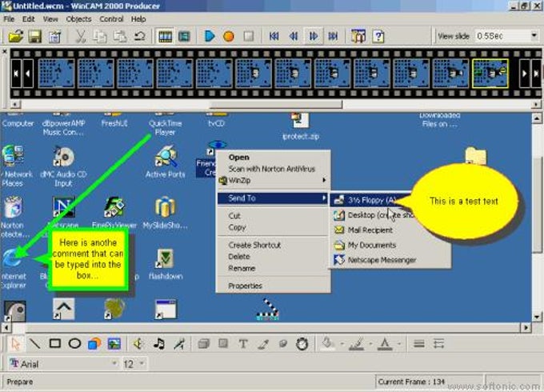The image size is (544, 392).
Task: Open a file with the folder toolbar icon
Action: (16, 36)
